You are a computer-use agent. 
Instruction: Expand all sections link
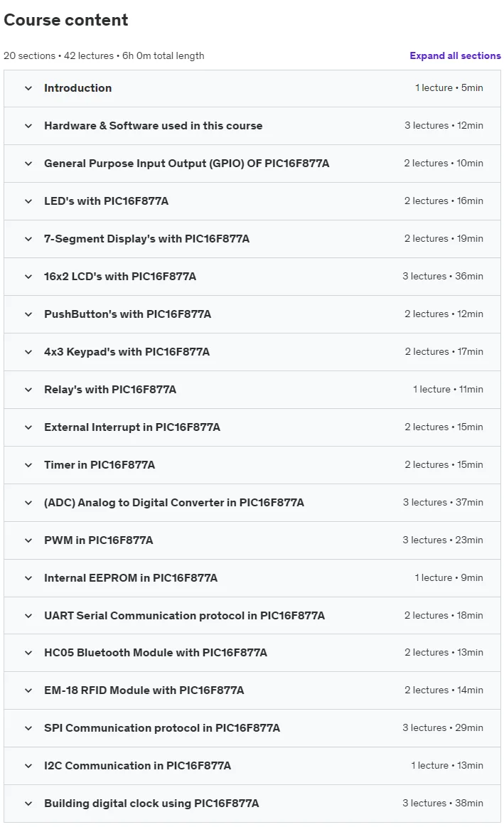[x=455, y=55]
